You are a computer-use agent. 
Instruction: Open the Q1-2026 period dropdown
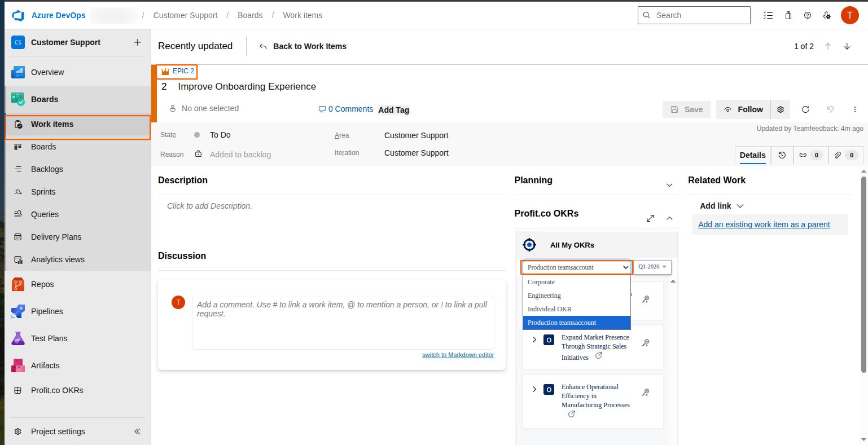(x=652, y=267)
